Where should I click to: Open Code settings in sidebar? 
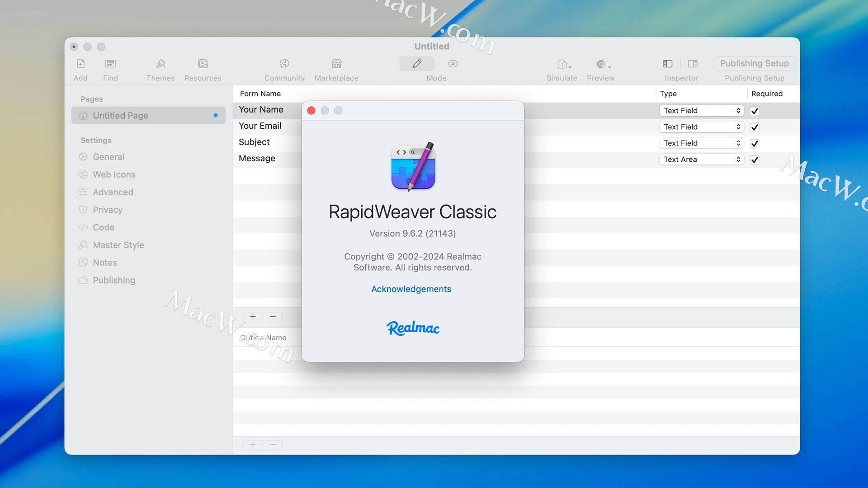click(104, 227)
